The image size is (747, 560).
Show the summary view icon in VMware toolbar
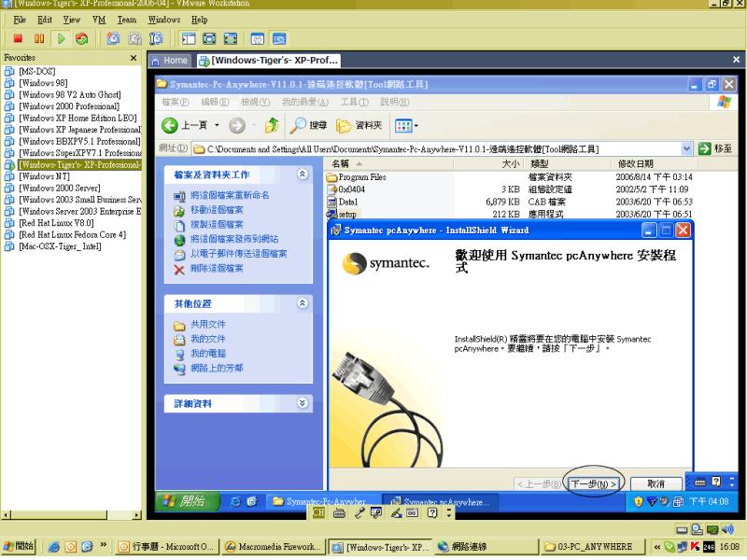pyautogui.click(x=258, y=38)
